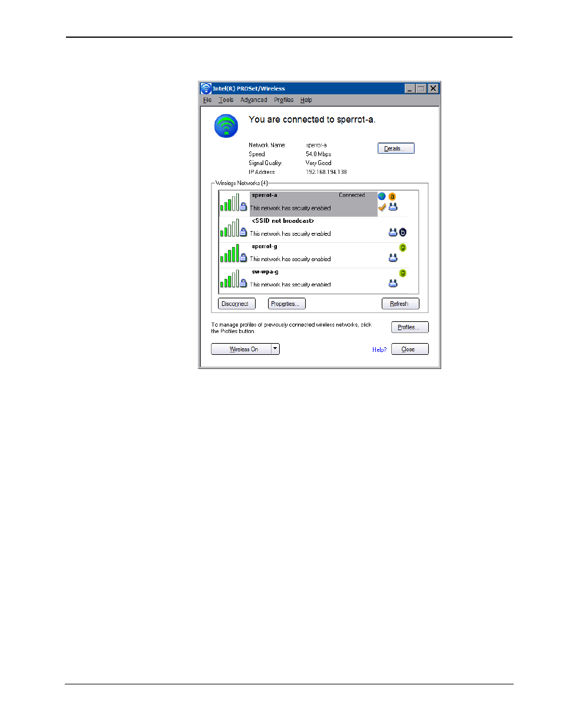Click signal bars of SSID not broadcast network

tap(229, 228)
